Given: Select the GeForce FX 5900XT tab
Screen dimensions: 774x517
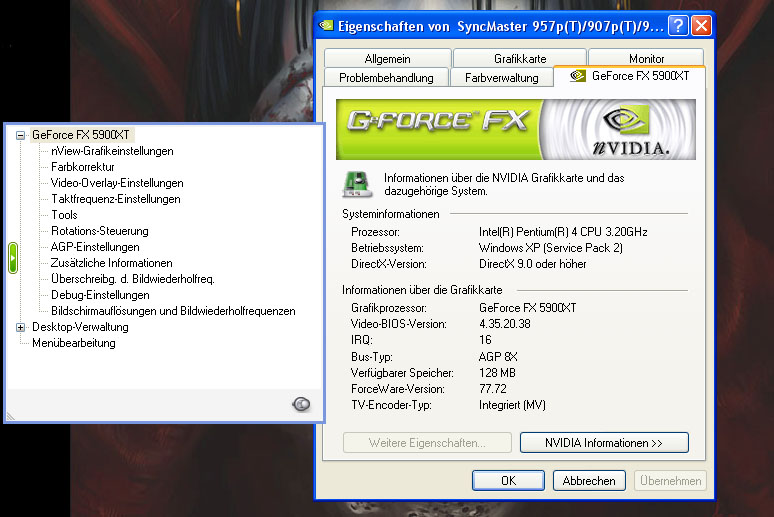Looking at the screenshot, I should (x=630, y=76).
